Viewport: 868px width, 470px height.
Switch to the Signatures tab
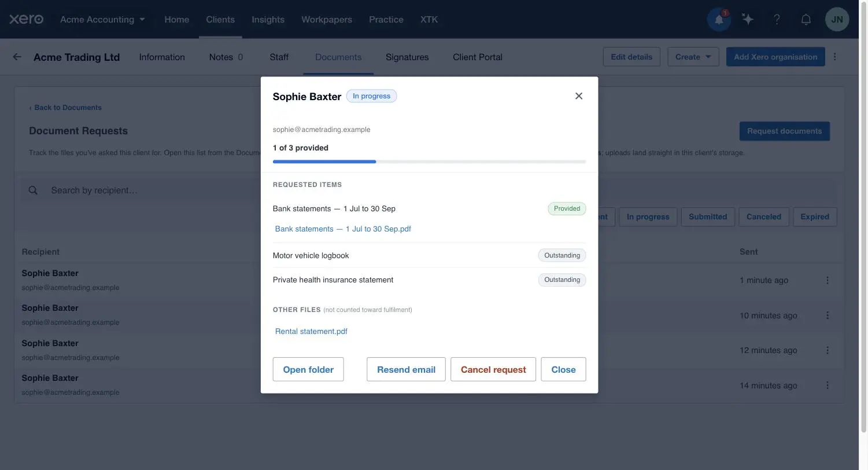(407, 57)
